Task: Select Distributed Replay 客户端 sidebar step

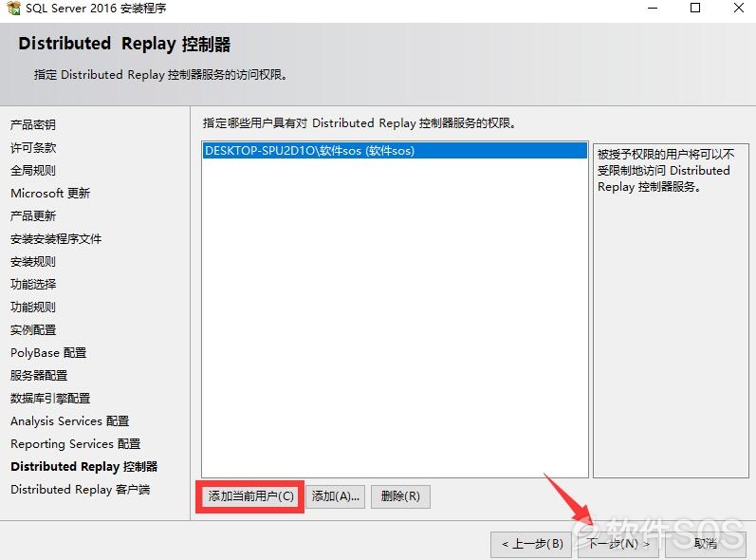Action: 81,489
